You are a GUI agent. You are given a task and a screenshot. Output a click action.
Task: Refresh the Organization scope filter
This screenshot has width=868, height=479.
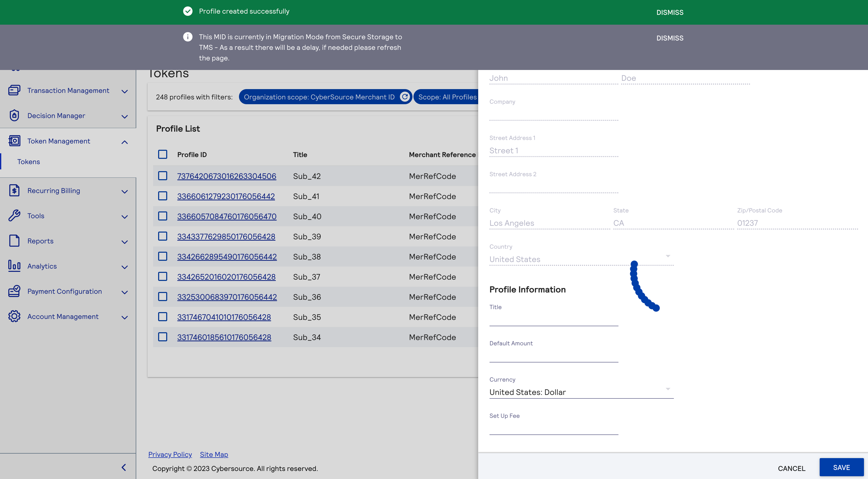(x=404, y=97)
